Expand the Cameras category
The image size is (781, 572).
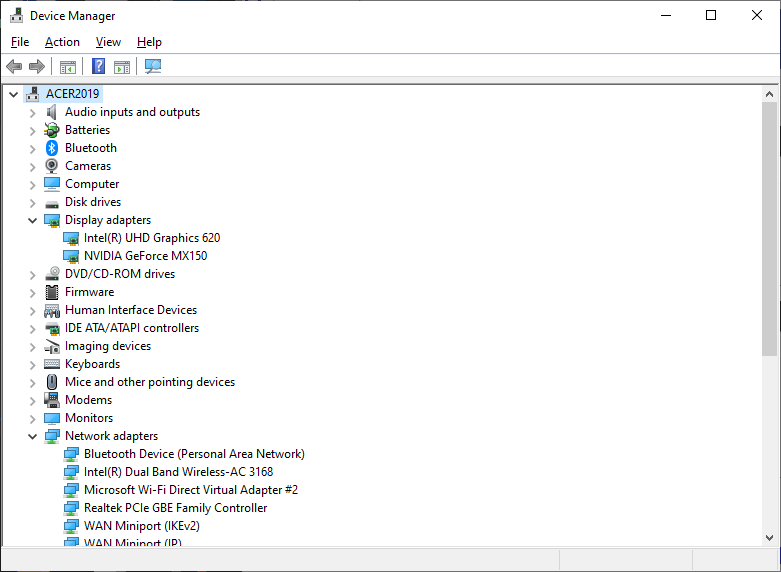click(x=32, y=166)
